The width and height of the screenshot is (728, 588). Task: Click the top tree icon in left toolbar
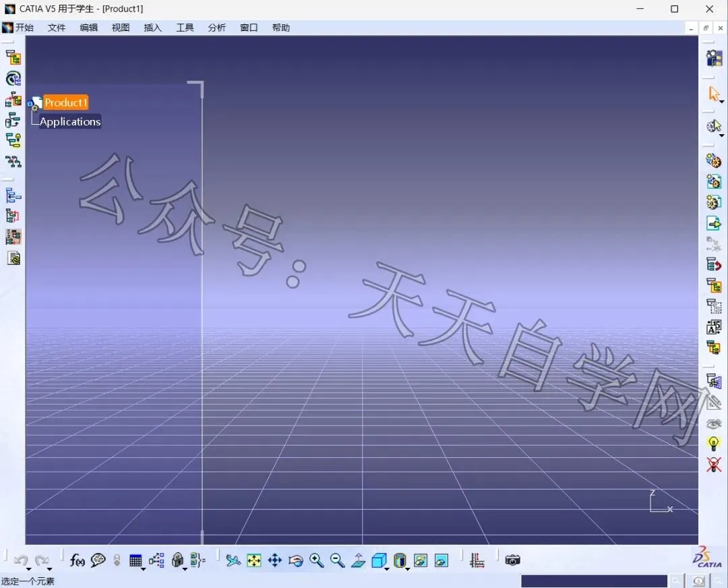click(13, 57)
